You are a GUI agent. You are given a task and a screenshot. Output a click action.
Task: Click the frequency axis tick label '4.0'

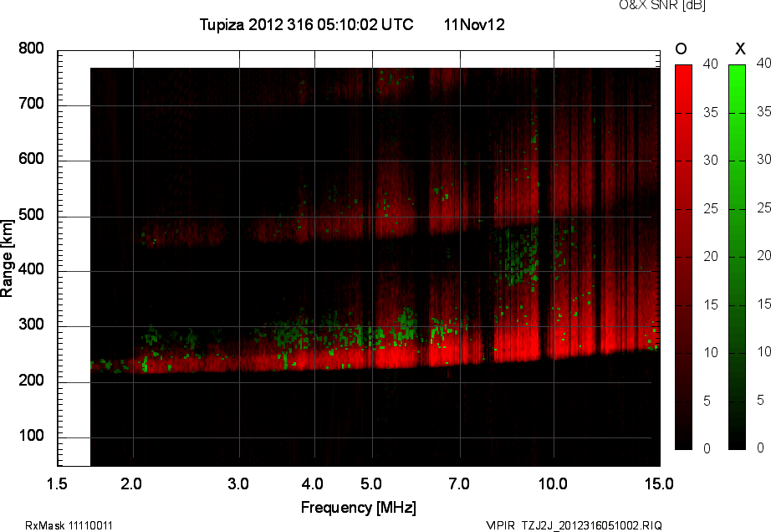[x=312, y=483]
